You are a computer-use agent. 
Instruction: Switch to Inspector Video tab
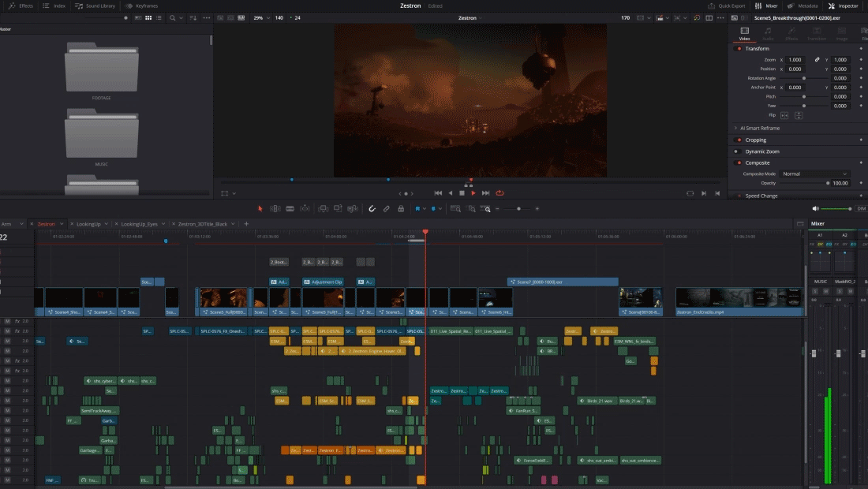click(x=745, y=34)
